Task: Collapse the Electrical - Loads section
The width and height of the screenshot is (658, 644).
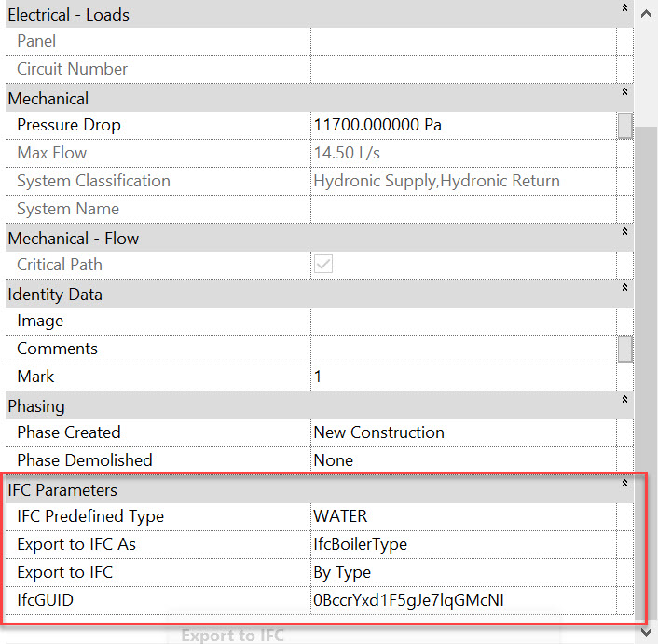Action: (x=624, y=8)
